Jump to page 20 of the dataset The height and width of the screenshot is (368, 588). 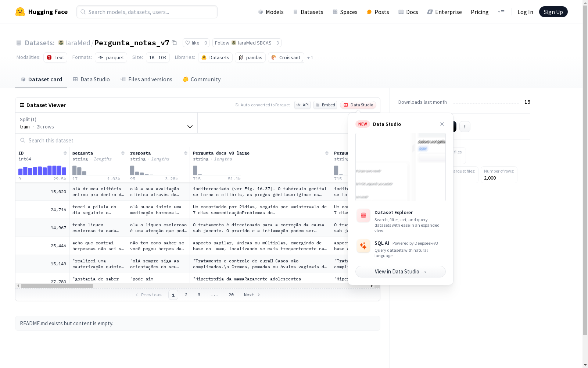pos(231,295)
